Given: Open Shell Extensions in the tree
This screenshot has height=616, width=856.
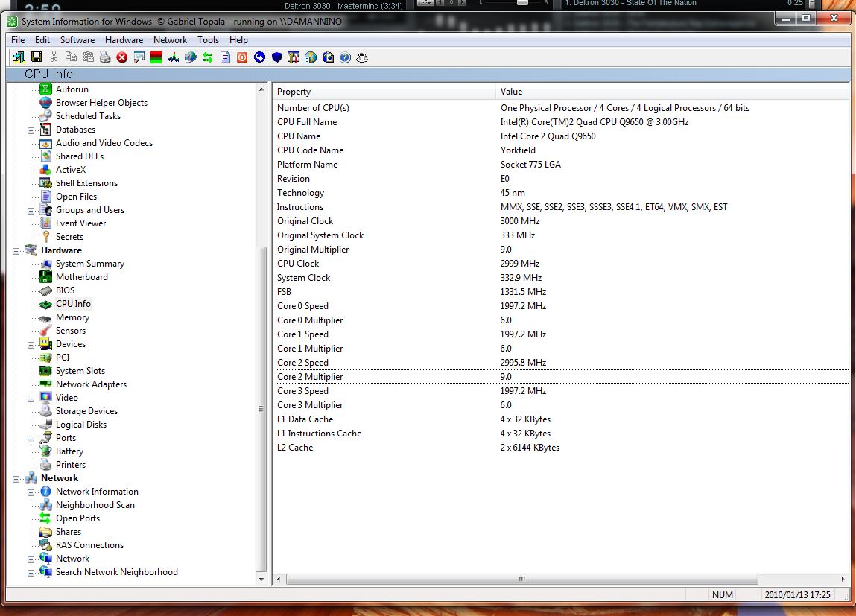Looking at the screenshot, I should (87, 182).
